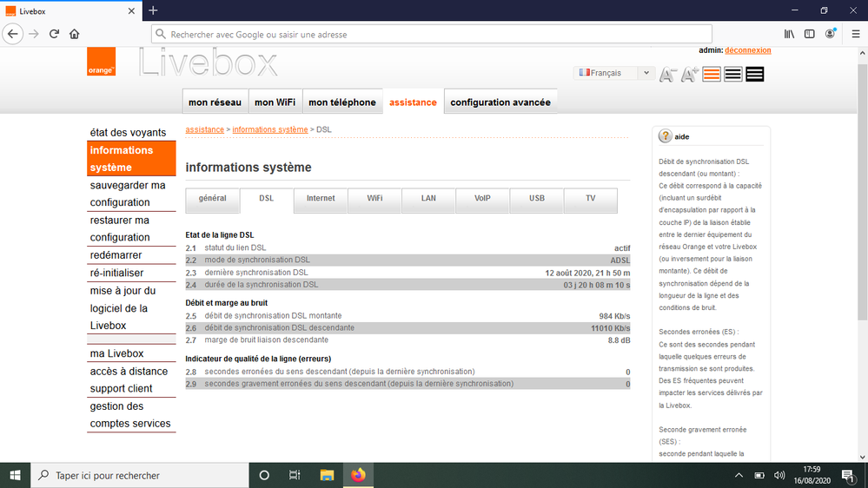The width and height of the screenshot is (868, 488).
Task: Open sauvegarder ma configuration in sidebar
Action: pos(128,194)
